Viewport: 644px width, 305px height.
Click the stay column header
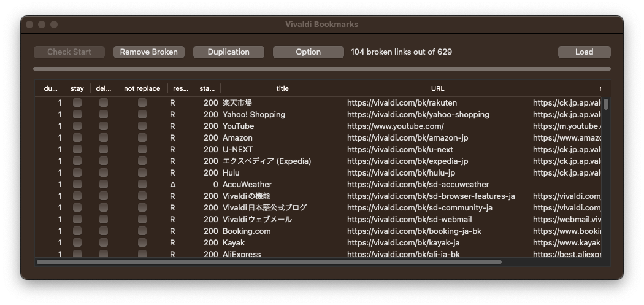77,88
